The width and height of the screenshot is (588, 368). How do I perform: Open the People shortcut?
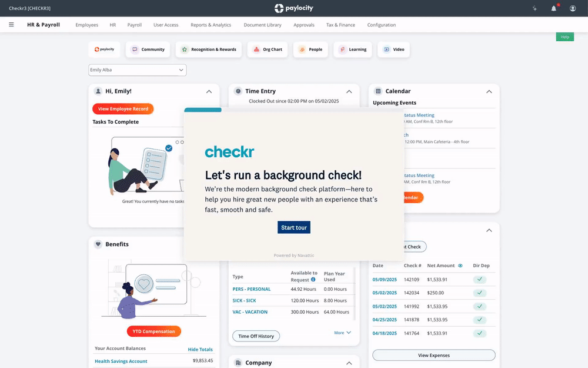(310, 49)
